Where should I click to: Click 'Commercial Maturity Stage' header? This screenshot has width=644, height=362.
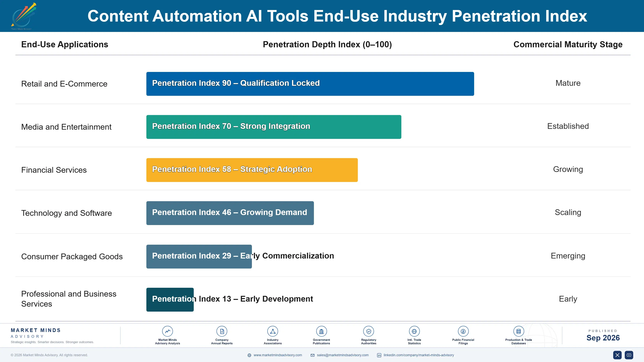568,44
